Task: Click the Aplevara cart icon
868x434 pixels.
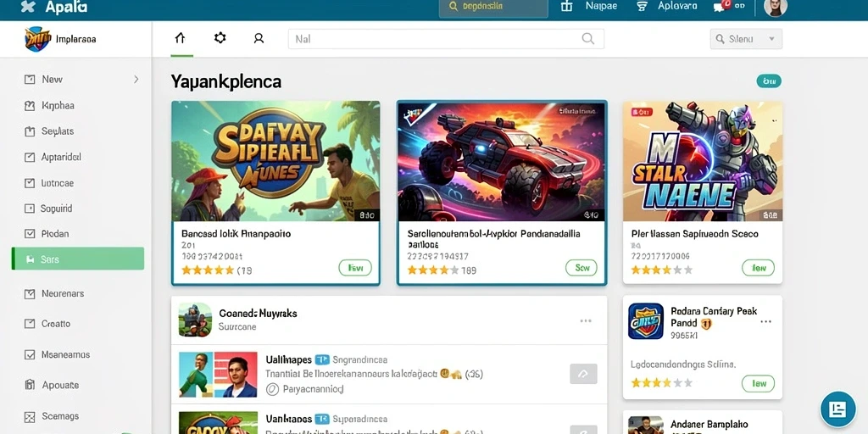Action: point(642,7)
